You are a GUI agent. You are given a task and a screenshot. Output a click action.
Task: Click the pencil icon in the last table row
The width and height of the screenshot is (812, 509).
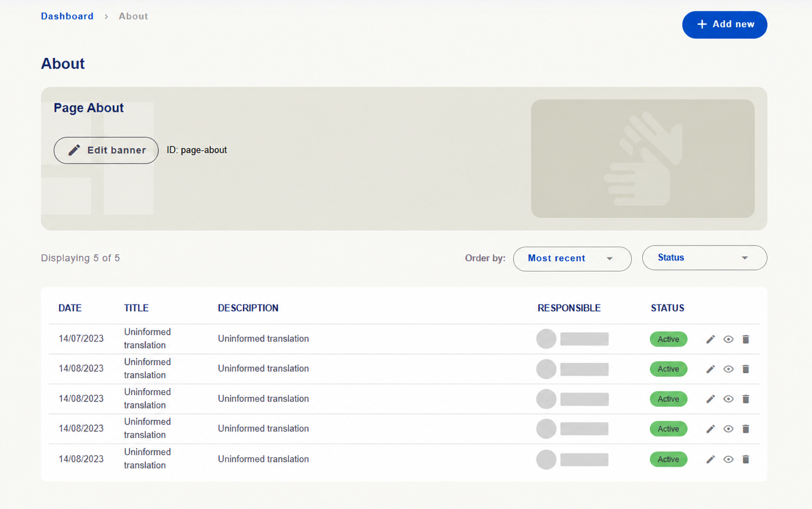[x=710, y=459]
